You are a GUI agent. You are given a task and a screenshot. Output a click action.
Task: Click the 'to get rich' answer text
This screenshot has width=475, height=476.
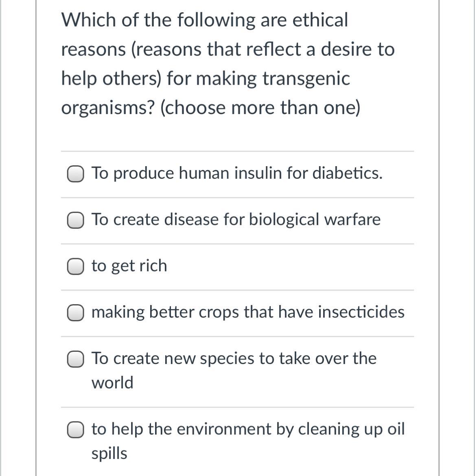129,265
